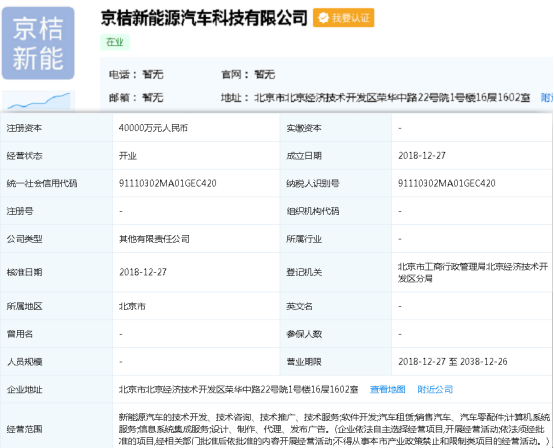Viewport: 554px width, 448px height.
Task: Click the trend line chart under logo
Action: (x=39, y=101)
